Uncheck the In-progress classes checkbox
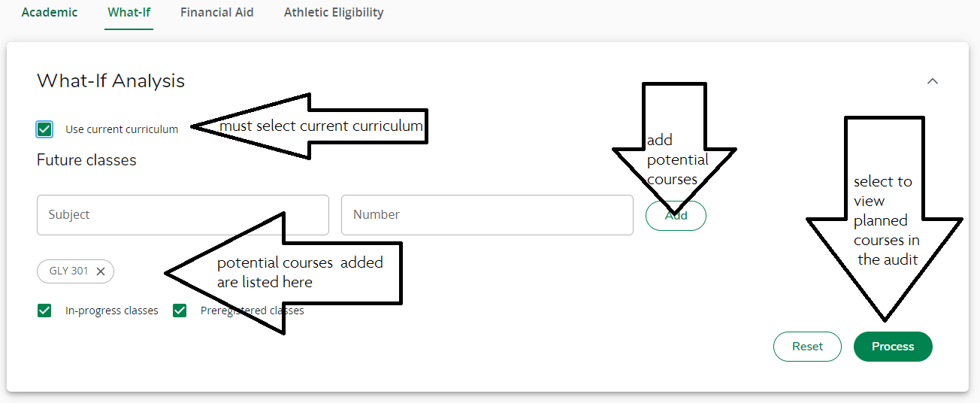The width and height of the screenshot is (980, 403). tap(45, 311)
